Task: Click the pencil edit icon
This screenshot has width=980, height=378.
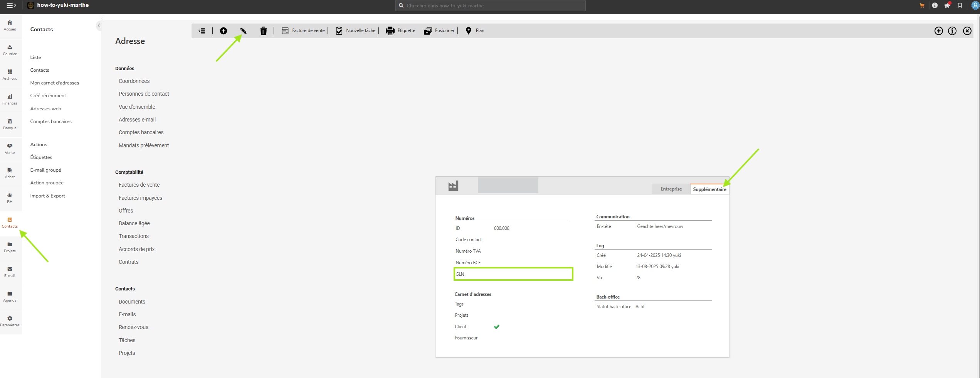Action: click(x=244, y=31)
